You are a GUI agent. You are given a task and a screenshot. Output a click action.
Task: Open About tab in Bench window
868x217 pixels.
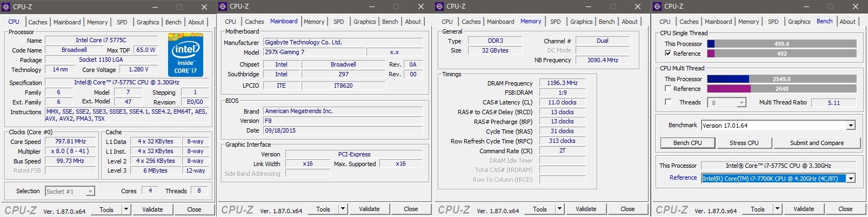(847, 22)
